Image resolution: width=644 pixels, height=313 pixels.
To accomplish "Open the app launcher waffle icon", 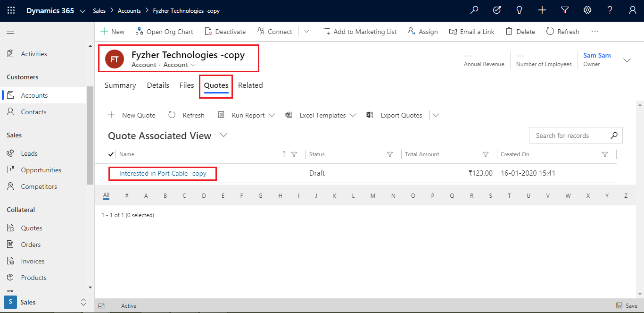I will pyautogui.click(x=11, y=10).
